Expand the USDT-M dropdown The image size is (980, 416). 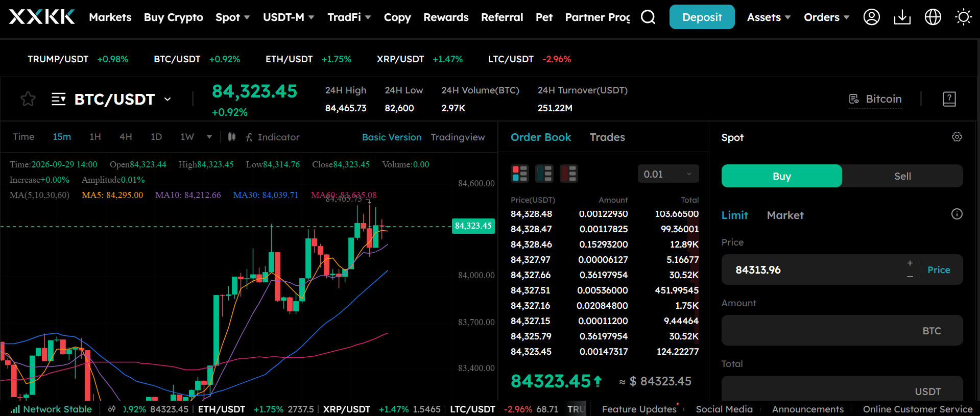coord(289,17)
